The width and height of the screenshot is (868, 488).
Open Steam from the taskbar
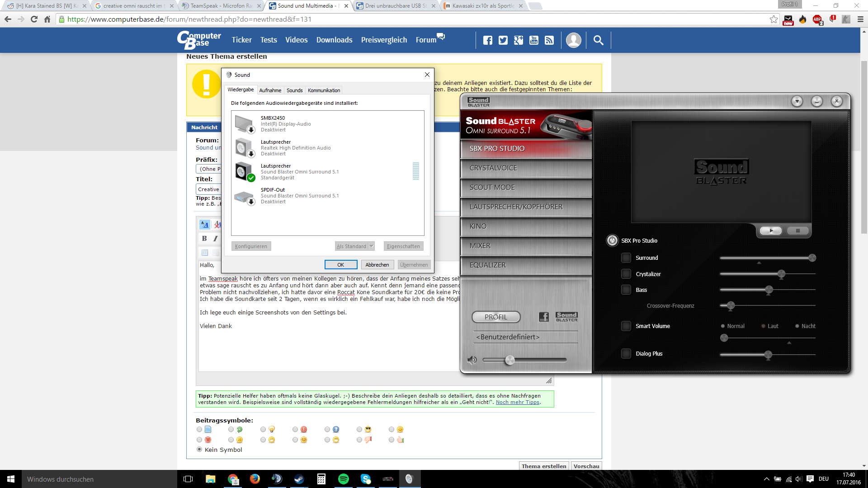coord(299,479)
